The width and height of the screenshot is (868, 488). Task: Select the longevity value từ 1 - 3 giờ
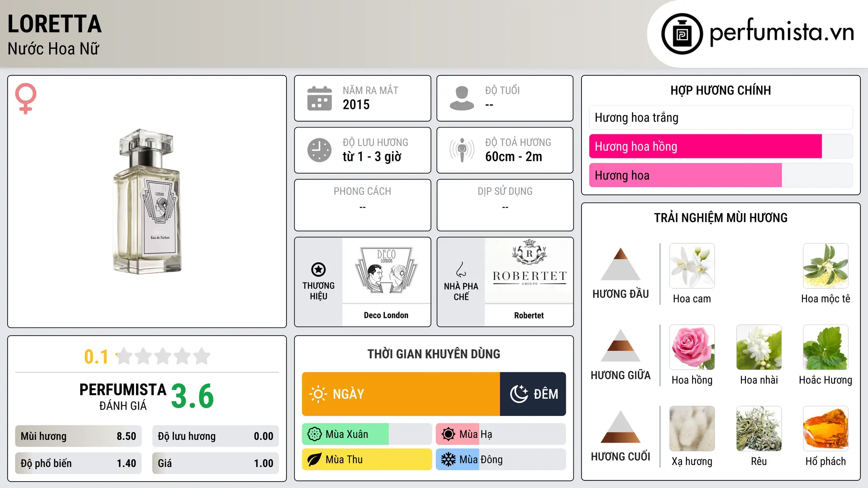tap(372, 157)
